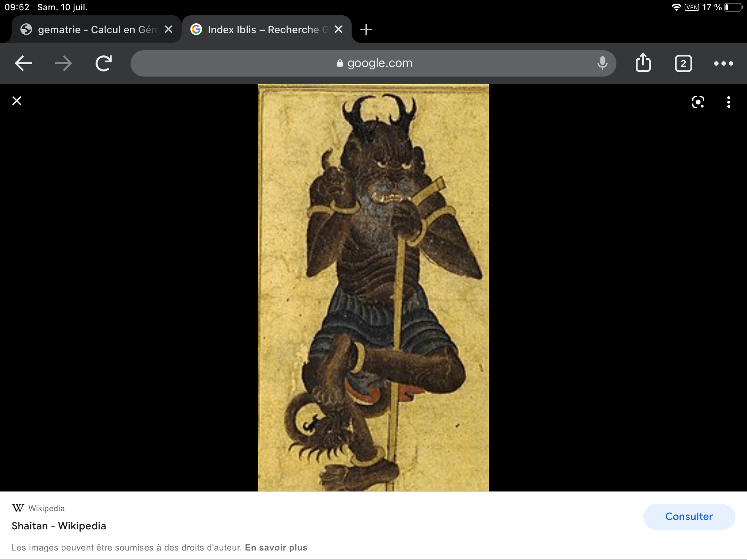
Task: Open the tab switcher showing 2 tabs
Action: [683, 63]
